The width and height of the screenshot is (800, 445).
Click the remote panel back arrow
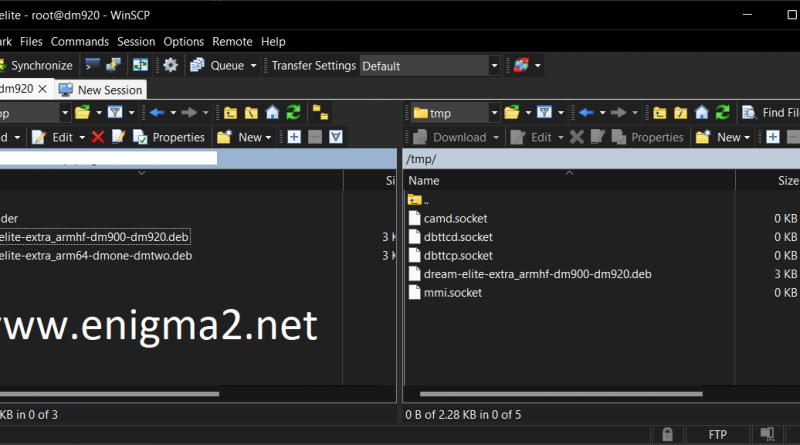(x=586, y=112)
